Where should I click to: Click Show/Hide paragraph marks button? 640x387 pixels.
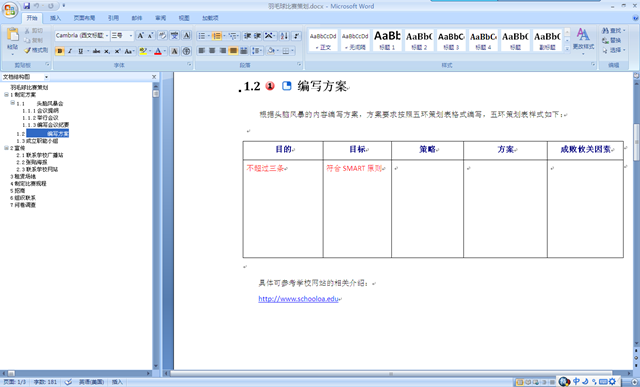point(297,36)
